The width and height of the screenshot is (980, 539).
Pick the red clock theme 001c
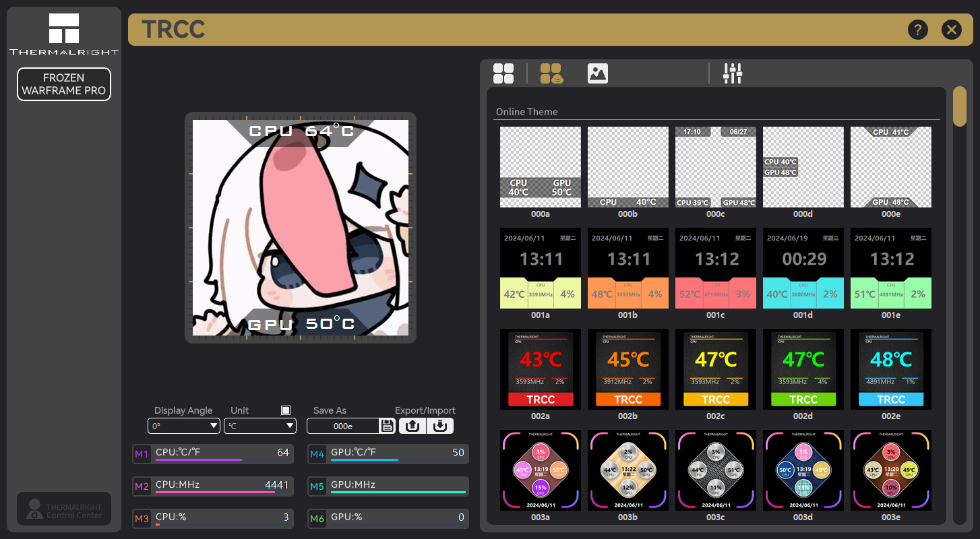tap(716, 268)
